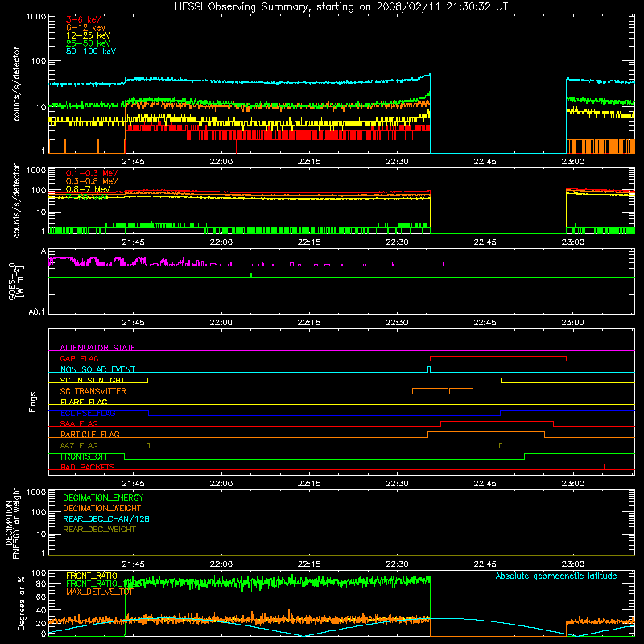Select the REAR_DEC_CHAN/128 legend label
644x644 pixels.
106,518
